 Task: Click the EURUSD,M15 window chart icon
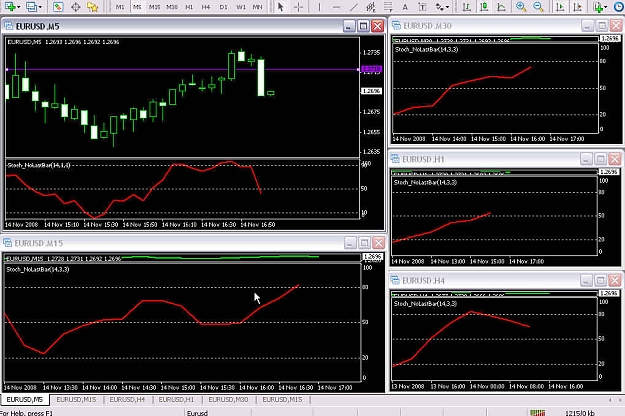pyautogui.click(x=8, y=243)
